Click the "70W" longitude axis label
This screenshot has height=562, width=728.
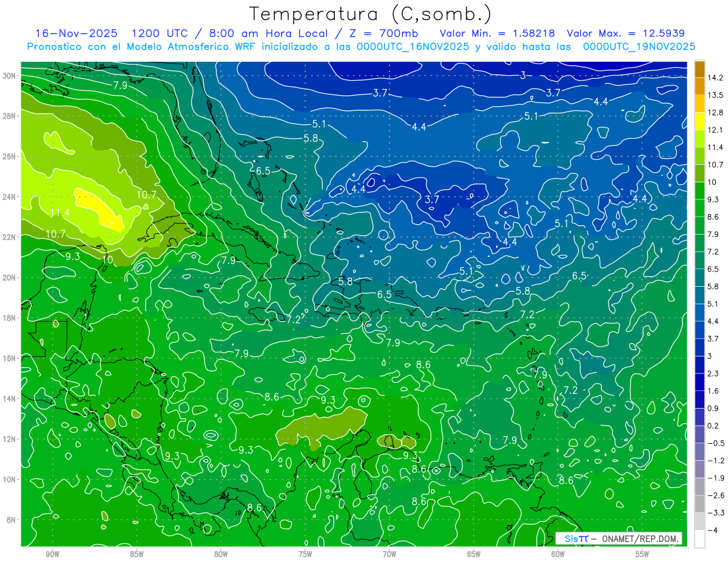(389, 555)
